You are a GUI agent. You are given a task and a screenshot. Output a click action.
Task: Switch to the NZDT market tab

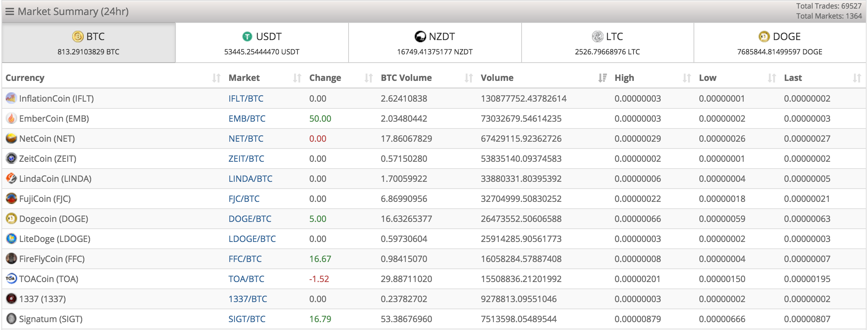[435, 43]
